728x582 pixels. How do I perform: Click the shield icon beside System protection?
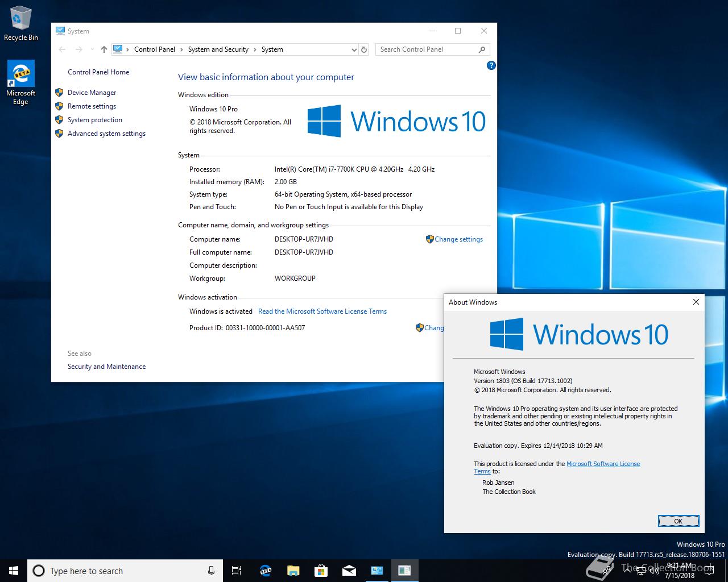point(59,119)
